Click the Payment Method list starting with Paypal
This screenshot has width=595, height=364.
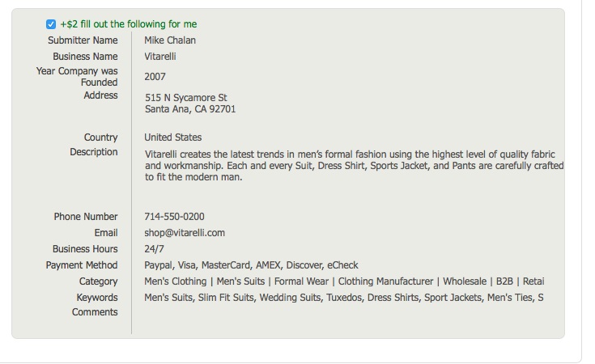251,265
